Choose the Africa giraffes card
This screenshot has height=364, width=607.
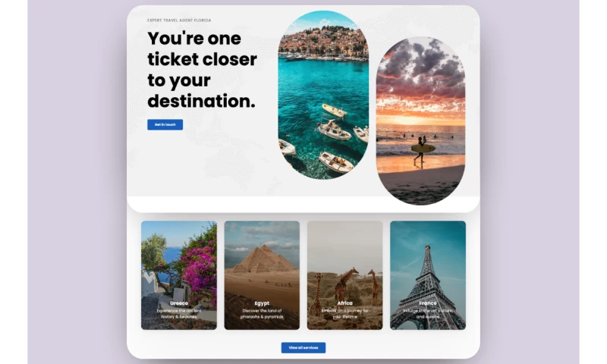[344, 275]
